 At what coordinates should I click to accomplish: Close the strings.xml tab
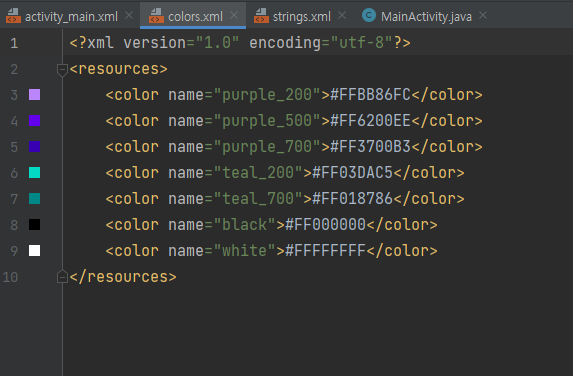342,16
